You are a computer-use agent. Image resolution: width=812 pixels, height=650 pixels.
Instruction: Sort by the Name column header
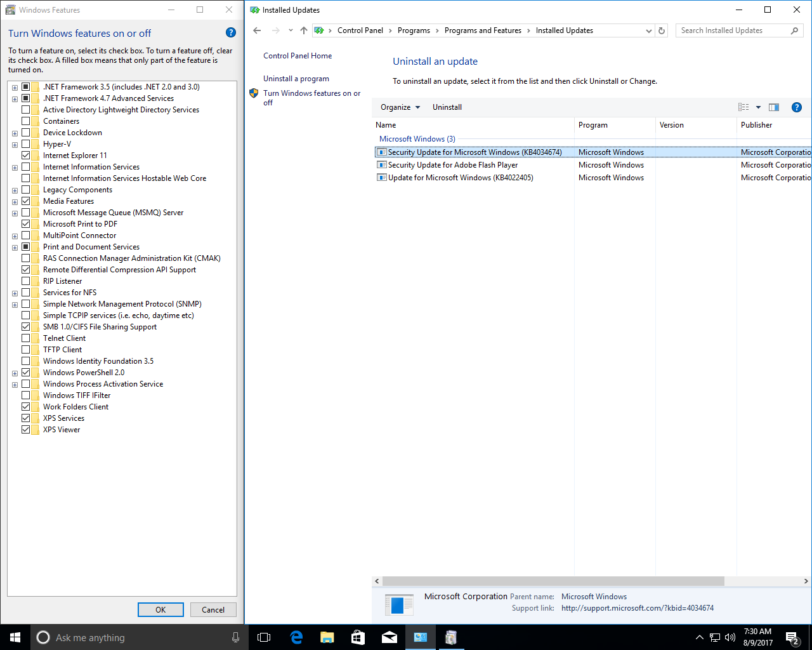(473, 125)
